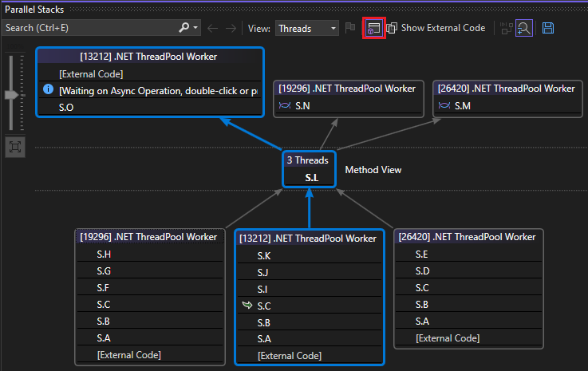The height and width of the screenshot is (371, 588).
Task: Click the thread icon next to S.N
Action: coord(285,105)
